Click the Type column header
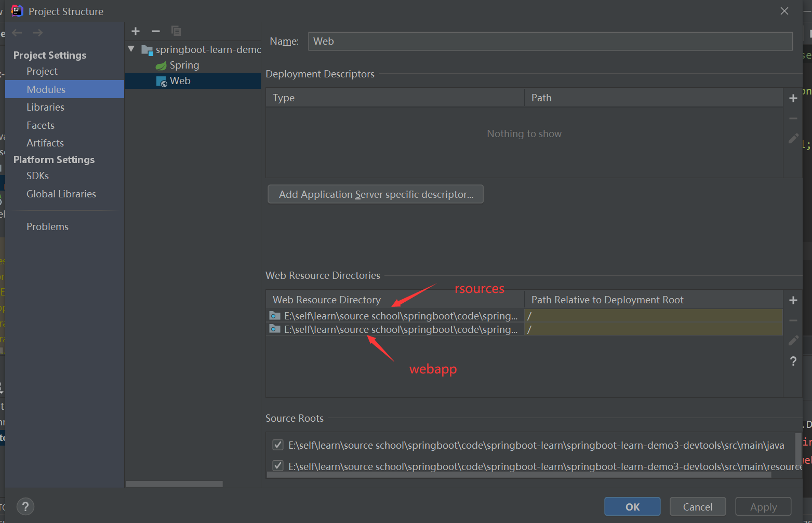The image size is (812, 523). 395,98
